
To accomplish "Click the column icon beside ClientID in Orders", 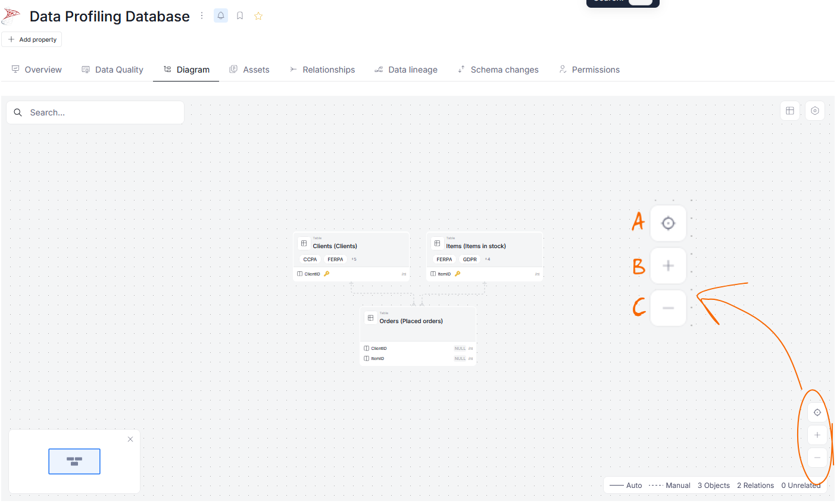I will 367,349.
